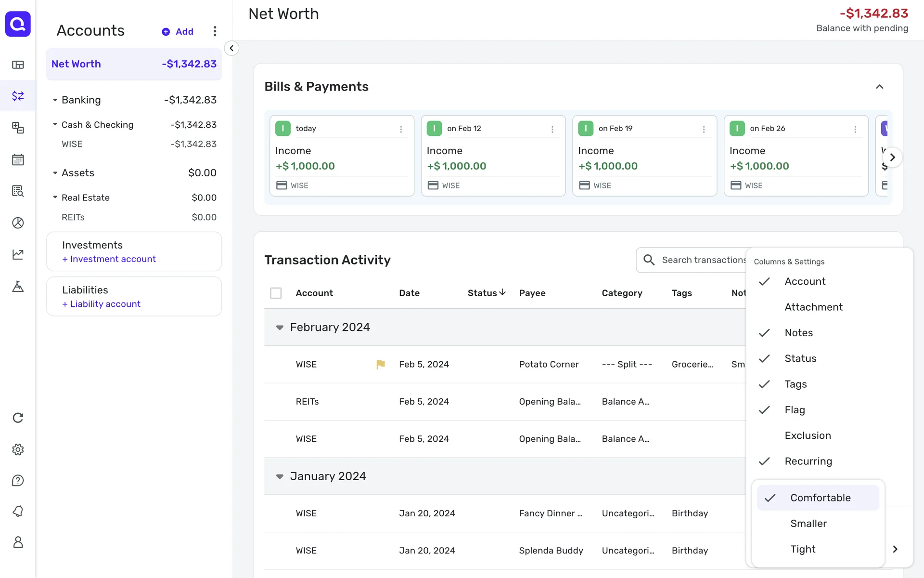
Task: Open the help question mark icon
Action: click(18, 481)
